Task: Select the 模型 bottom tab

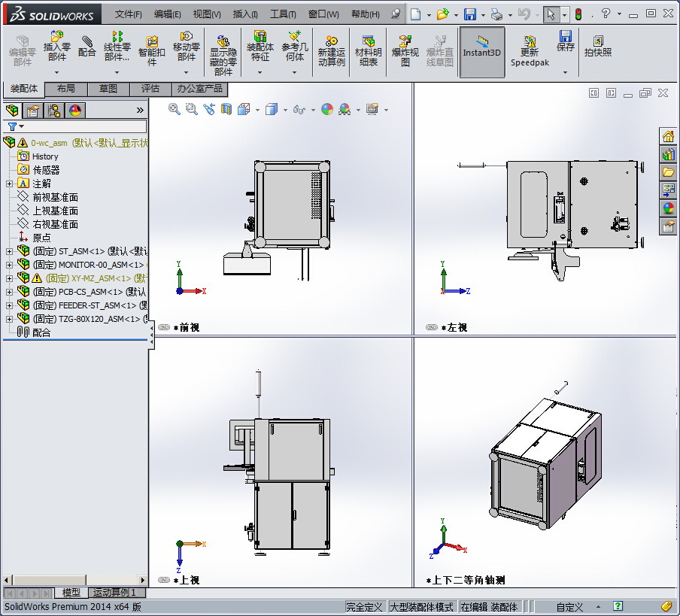Action: click(x=71, y=592)
